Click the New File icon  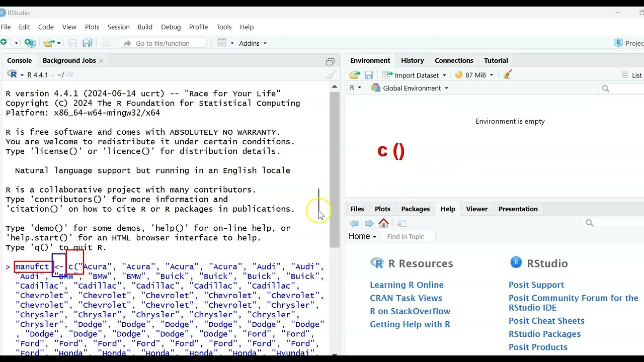coord(4,43)
